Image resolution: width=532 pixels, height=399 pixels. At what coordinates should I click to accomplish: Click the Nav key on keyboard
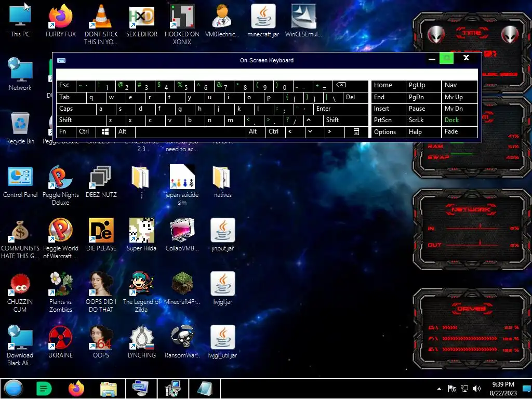point(459,86)
